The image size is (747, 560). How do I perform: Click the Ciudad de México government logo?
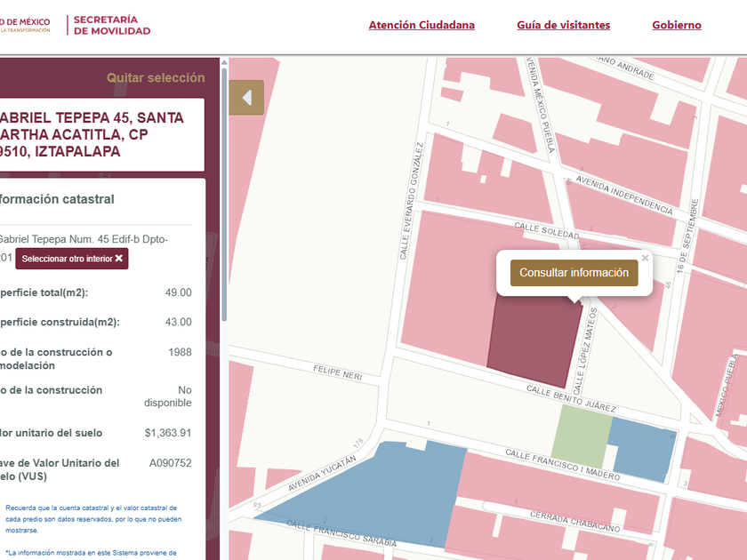25,25
